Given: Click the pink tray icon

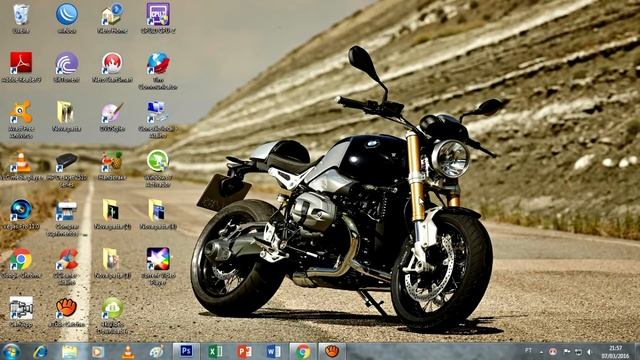Looking at the screenshot, I should 553,351.
